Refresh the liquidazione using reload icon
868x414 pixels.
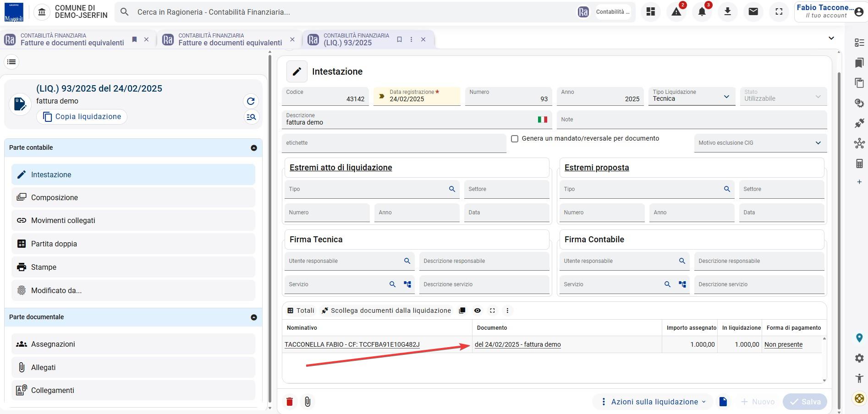251,101
